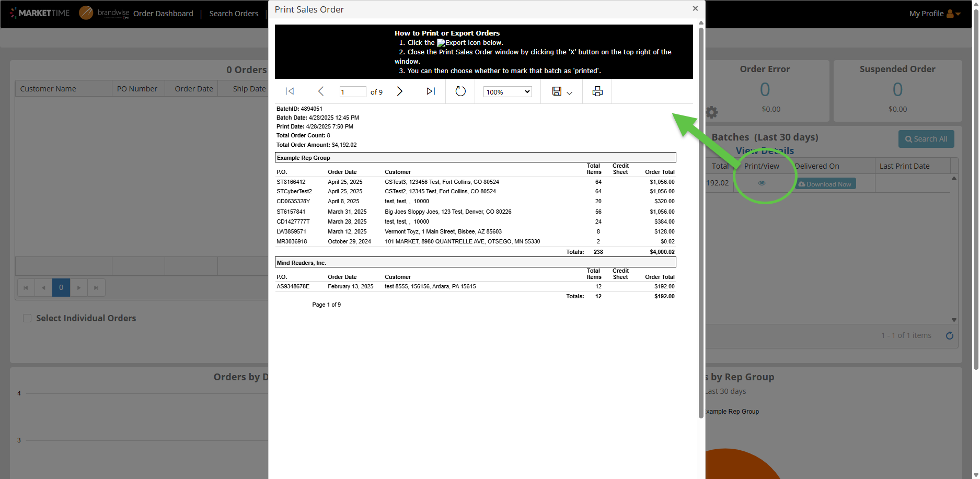Click PO MR3036918 in the report
Viewport: 980px width, 479px height.
292,241
